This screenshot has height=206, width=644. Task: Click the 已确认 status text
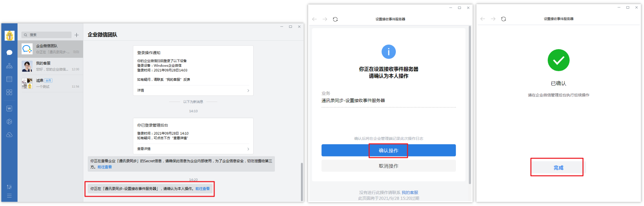point(558,83)
